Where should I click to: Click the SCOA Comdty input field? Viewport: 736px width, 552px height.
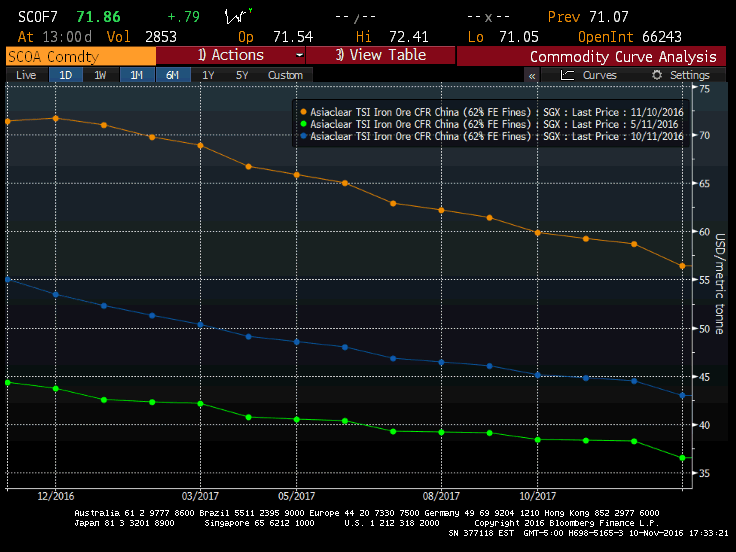coord(80,56)
